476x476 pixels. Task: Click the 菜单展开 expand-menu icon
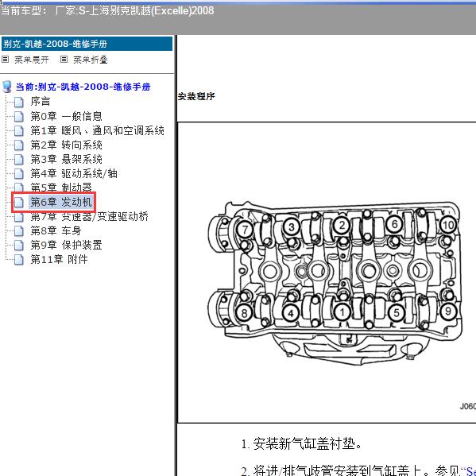5,59
